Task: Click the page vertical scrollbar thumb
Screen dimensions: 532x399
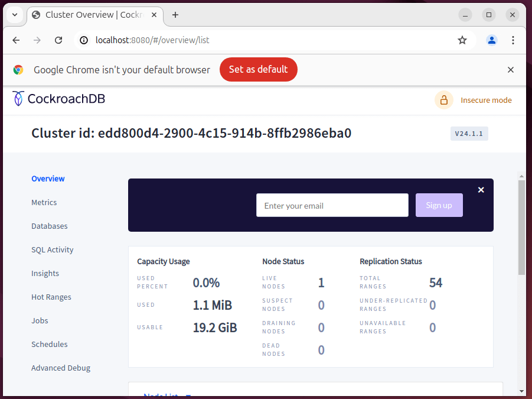Action: coord(521,228)
